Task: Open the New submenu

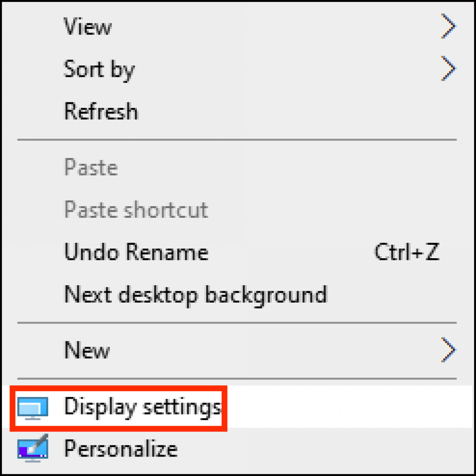Action: coord(87,350)
